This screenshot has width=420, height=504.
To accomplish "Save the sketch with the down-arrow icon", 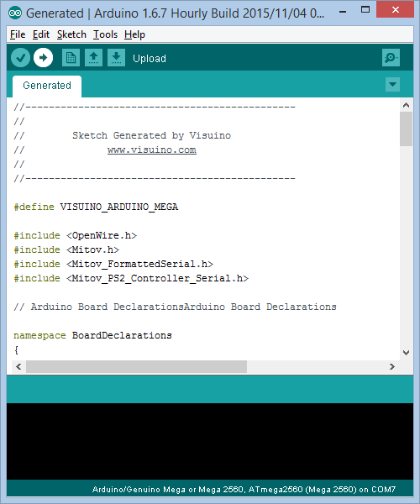I will click(x=116, y=58).
